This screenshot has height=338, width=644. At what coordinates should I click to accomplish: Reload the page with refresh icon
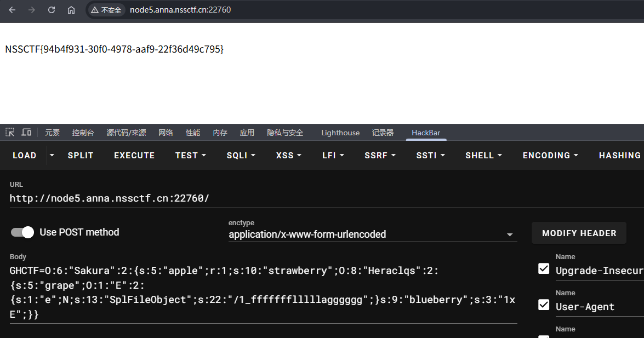[52, 10]
